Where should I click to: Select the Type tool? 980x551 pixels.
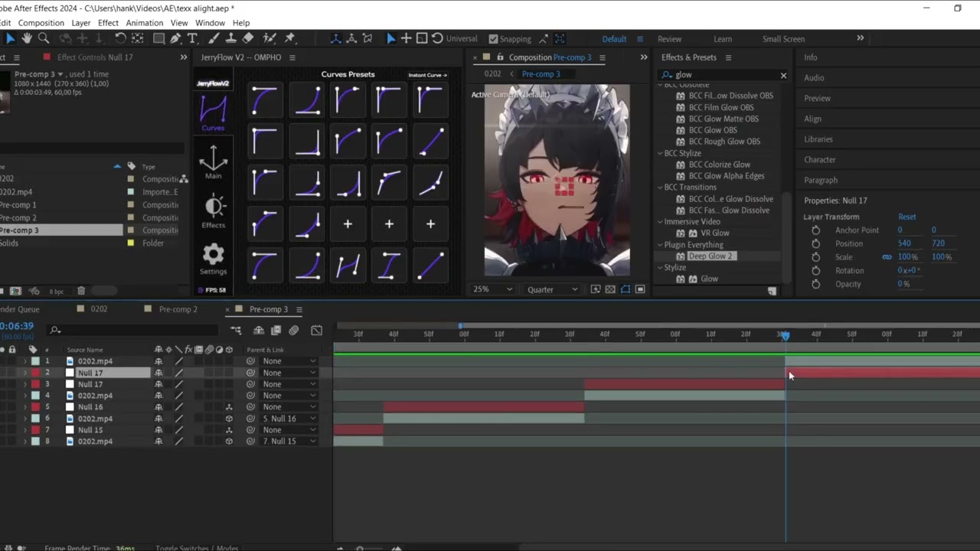(194, 38)
